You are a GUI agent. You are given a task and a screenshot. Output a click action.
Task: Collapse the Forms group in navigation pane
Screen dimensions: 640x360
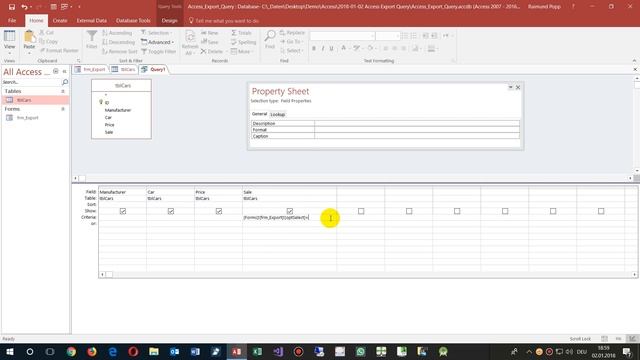coord(63,109)
